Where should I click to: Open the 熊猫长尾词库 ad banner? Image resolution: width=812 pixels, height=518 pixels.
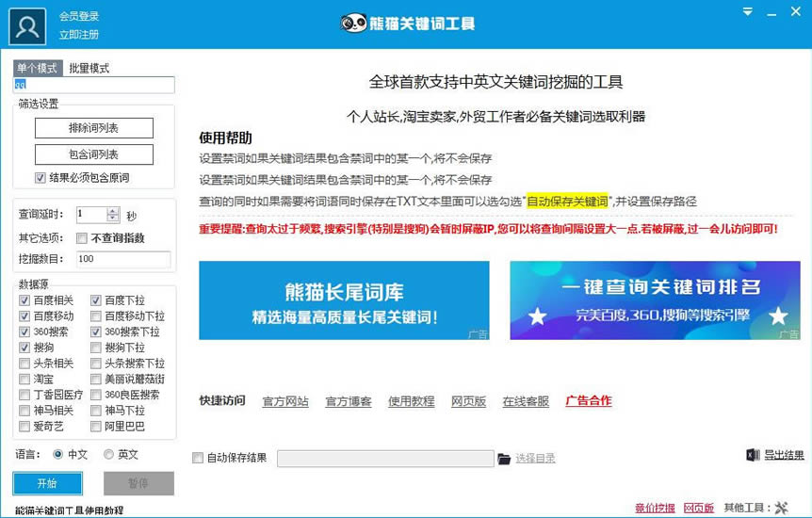coord(344,299)
